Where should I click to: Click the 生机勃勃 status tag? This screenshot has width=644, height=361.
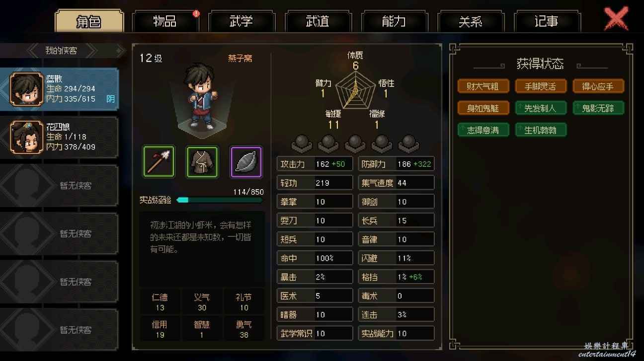coord(541,131)
